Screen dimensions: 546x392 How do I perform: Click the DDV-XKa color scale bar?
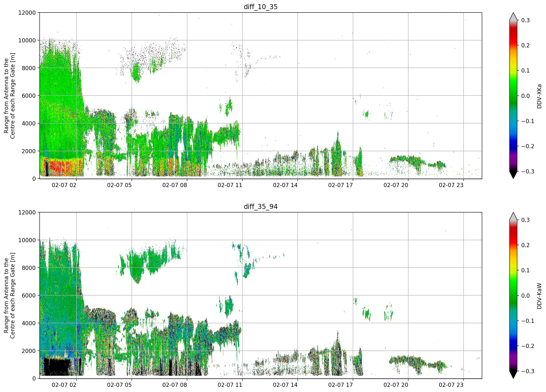coord(513,96)
